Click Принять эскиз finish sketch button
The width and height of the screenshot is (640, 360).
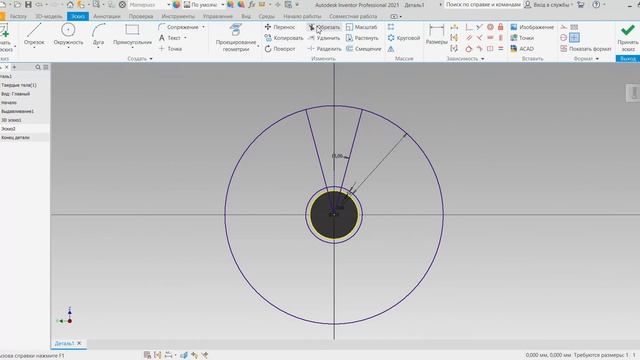point(628,38)
